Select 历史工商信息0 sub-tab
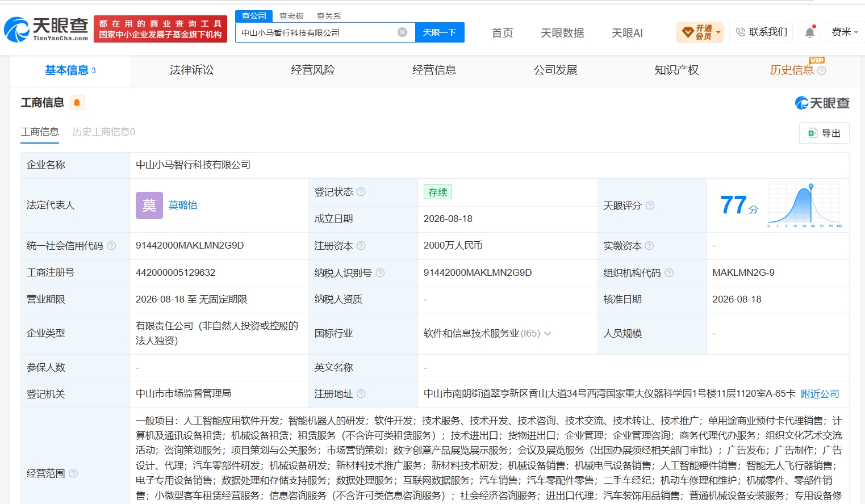 (x=103, y=132)
